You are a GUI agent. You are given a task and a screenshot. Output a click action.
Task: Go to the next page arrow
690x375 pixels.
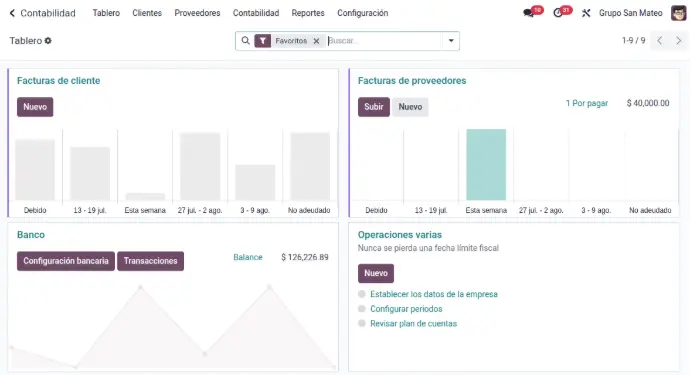pos(679,40)
